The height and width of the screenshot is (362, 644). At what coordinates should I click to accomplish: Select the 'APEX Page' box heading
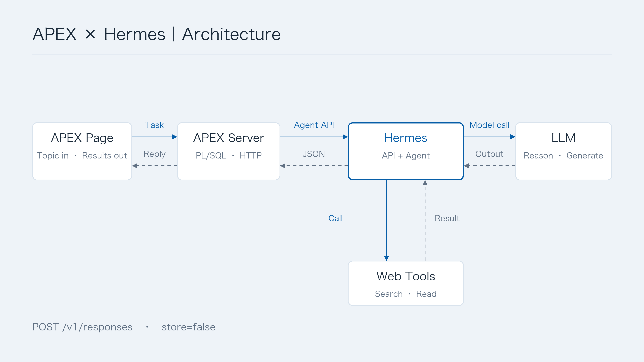tap(82, 138)
